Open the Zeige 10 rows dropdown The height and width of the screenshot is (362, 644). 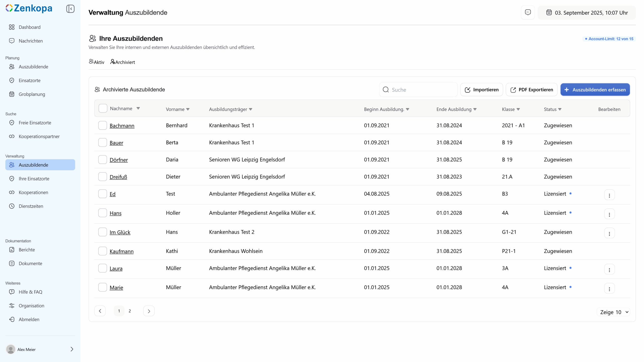[614, 312]
